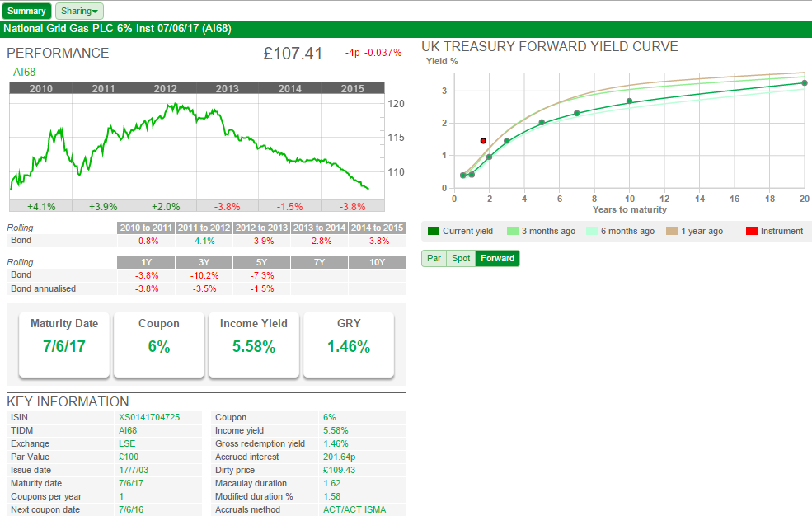The image size is (812, 516).
Task: Click the 3 months ago legend swatch
Action: tap(513, 231)
